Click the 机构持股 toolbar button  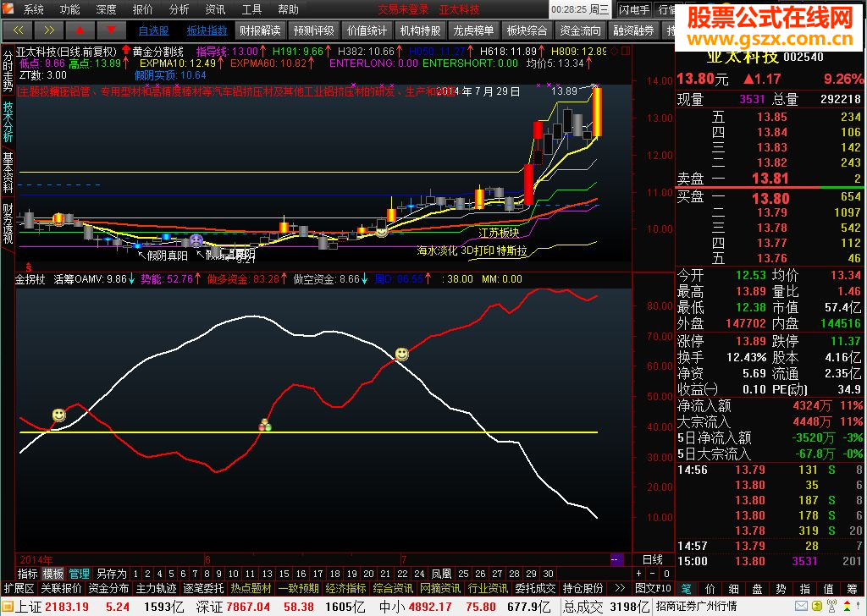click(x=420, y=30)
